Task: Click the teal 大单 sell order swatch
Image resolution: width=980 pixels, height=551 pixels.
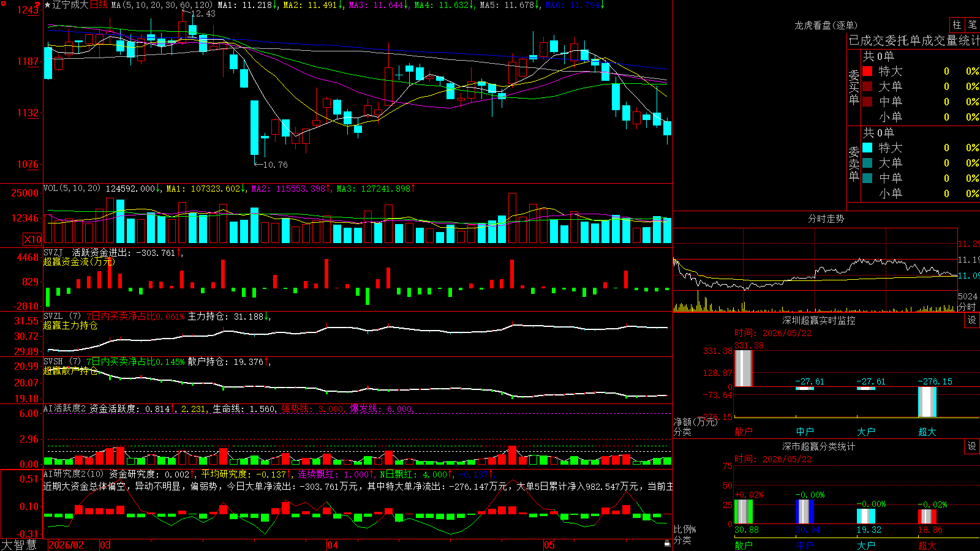Action: (867, 163)
